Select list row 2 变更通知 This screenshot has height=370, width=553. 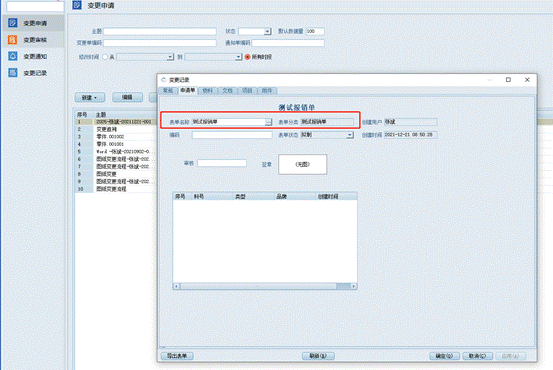point(115,129)
